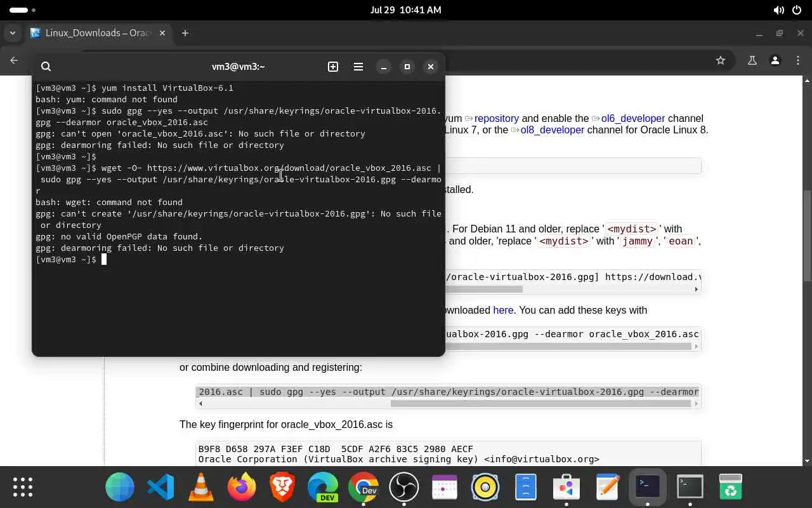Open the browser three-dot menu
812x508 pixels.
[x=798, y=60]
